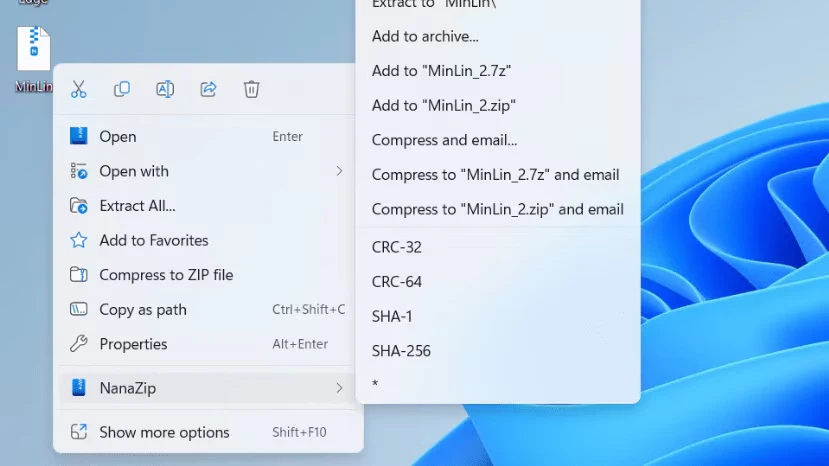The image size is (829, 466).
Task: Click the Cut scissors icon
Action: tap(79, 90)
